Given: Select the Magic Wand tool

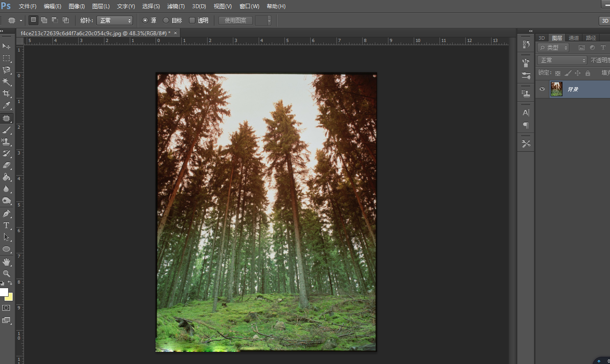Looking at the screenshot, I should tap(6, 82).
